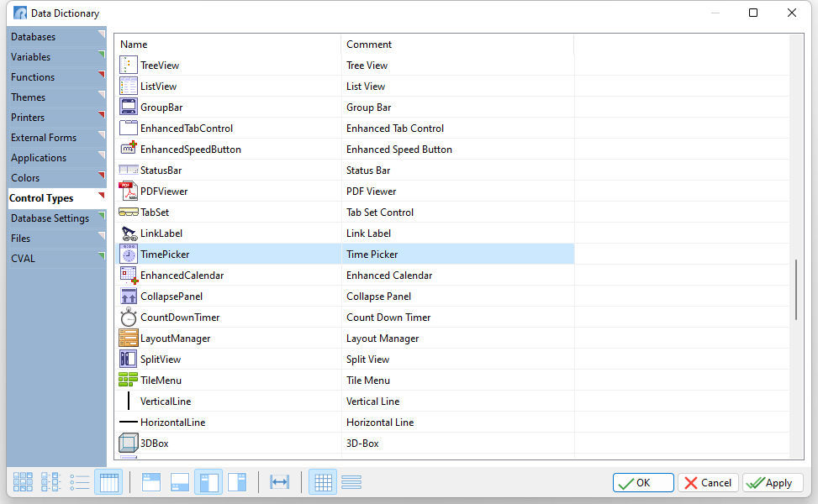Click the EnhancedTabControl icon
Screen dimensions: 818x504
pos(129,129)
